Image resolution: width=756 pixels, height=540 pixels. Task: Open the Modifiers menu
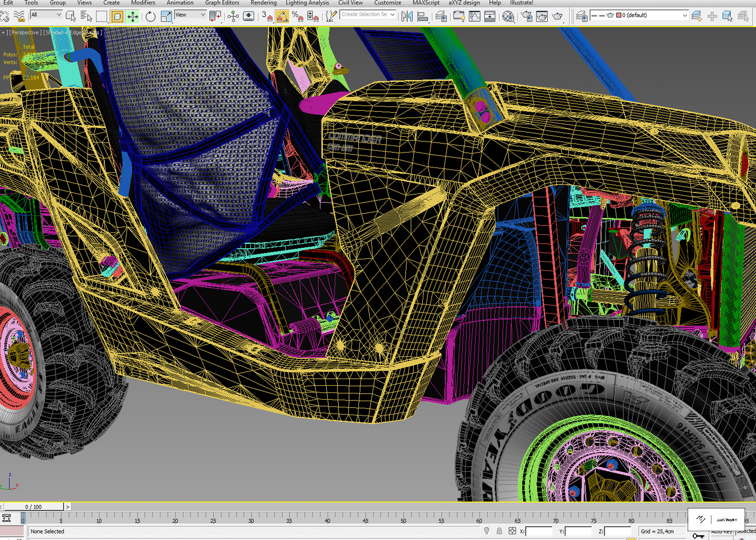143,3
